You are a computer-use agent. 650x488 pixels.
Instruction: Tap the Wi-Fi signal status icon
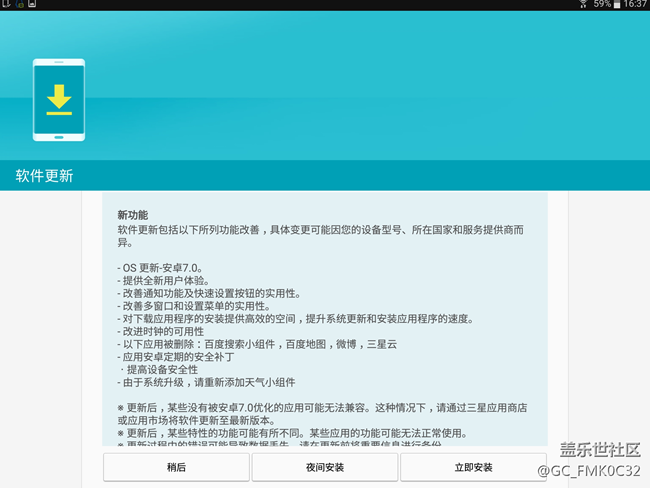584,5
